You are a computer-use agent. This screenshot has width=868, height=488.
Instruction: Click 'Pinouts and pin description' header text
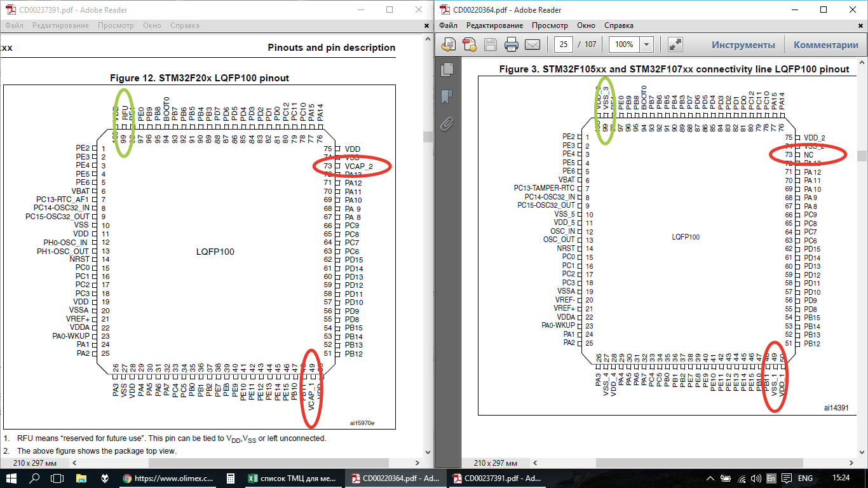(x=332, y=48)
